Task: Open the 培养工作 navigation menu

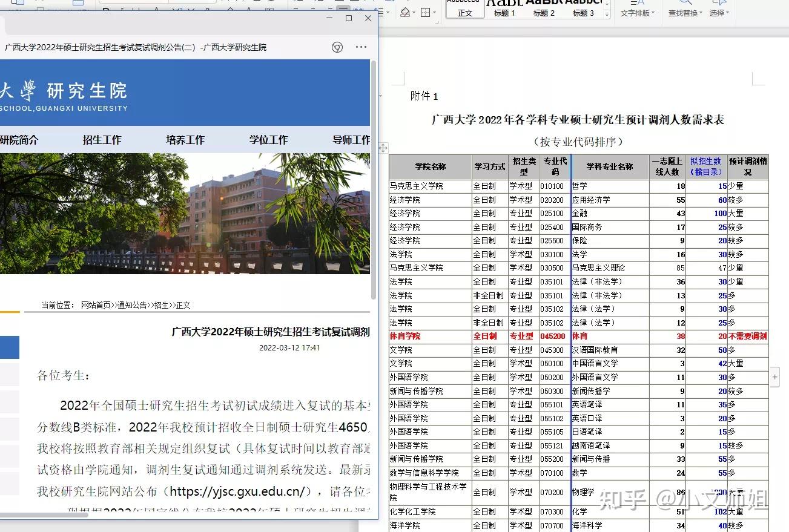Action: [185, 140]
